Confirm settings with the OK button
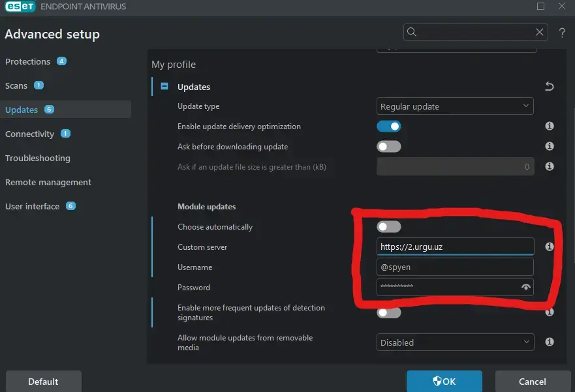 tap(444, 382)
